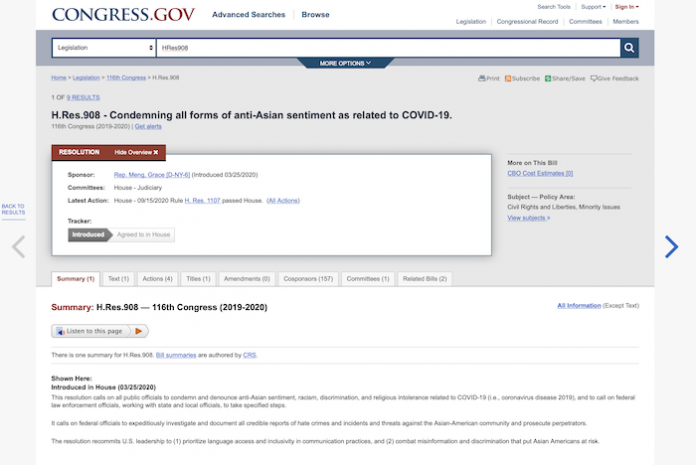This screenshot has height=465, width=696.
Task: Click the Bill summaries link
Action: (x=176, y=355)
